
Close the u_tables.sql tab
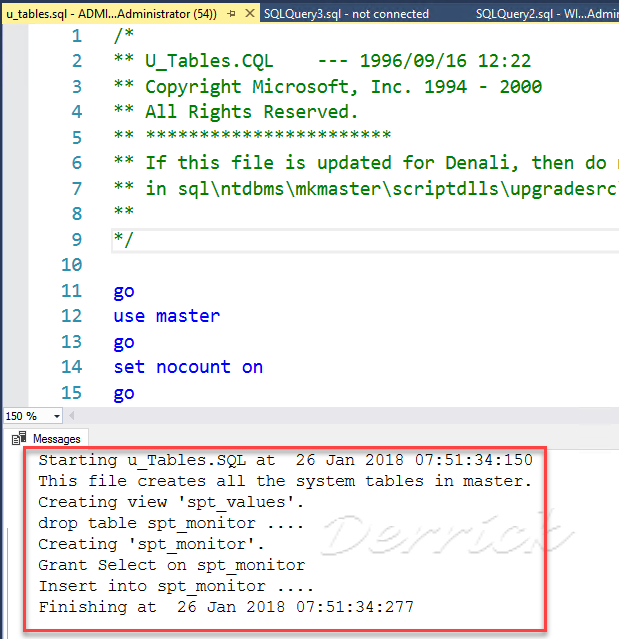(x=250, y=13)
